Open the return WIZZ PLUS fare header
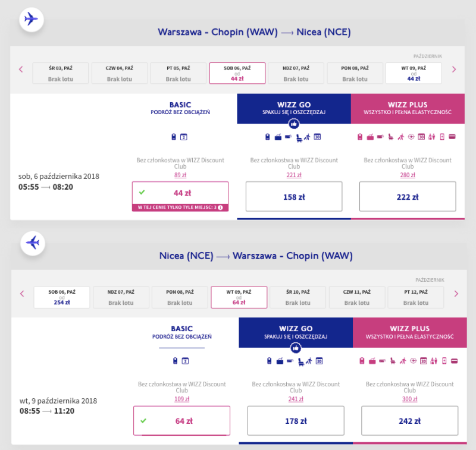 [410, 332]
